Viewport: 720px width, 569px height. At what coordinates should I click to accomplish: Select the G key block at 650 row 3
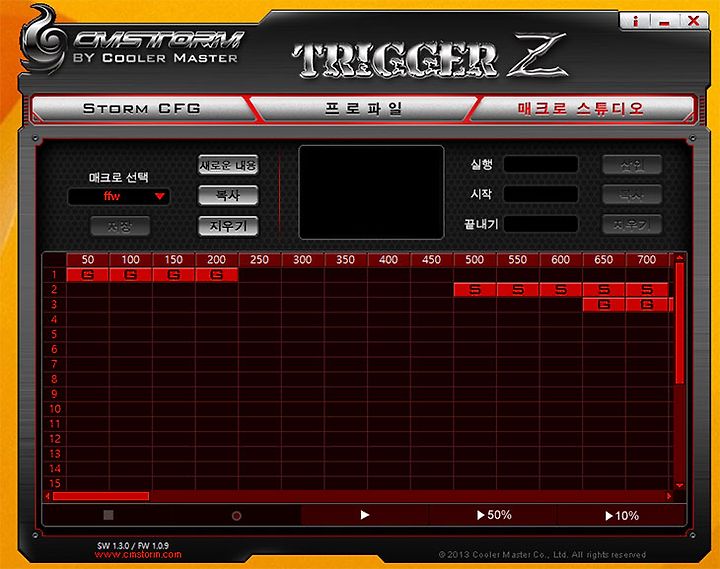tap(604, 304)
